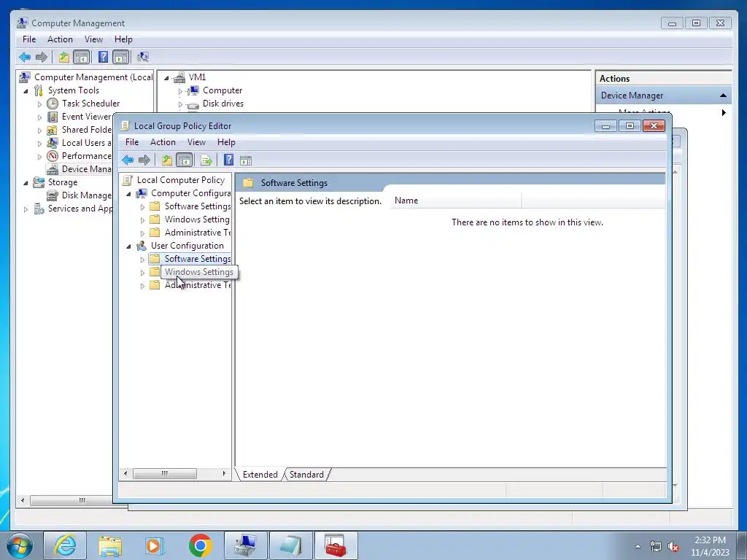Select Event Viewer in Computer Management tree
Viewport: 747px width, 560px height.
pyautogui.click(x=86, y=117)
